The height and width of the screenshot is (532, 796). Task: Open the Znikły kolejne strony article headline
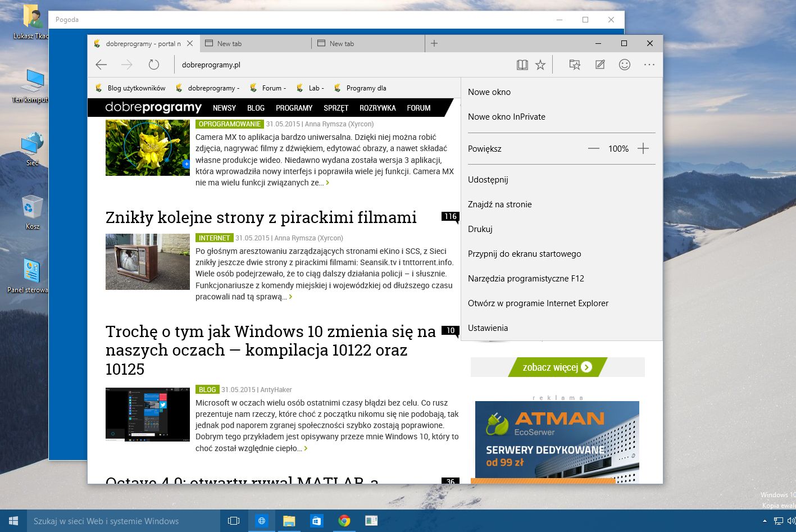click(261, 217)
